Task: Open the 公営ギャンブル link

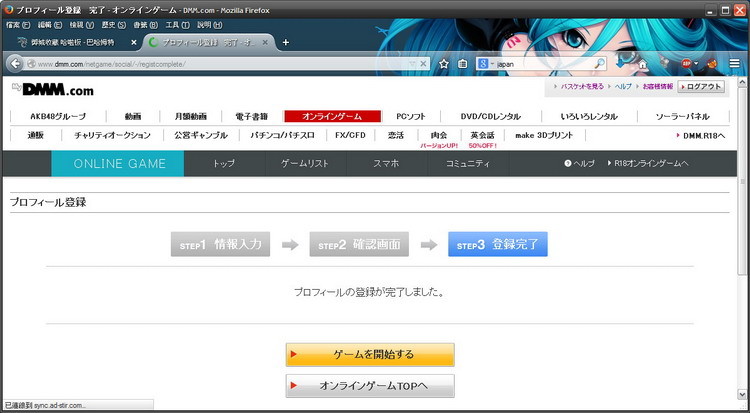Action: (201, 135)
